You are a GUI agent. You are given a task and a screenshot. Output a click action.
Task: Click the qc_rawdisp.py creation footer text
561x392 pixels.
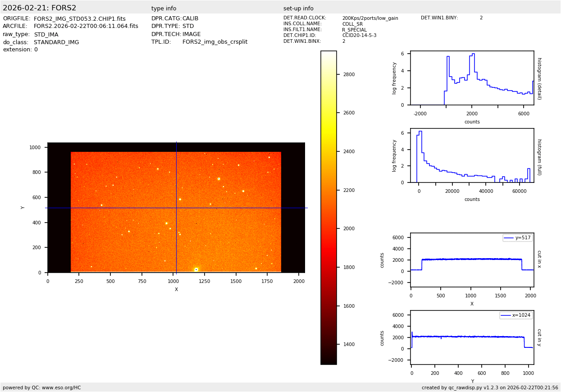click(x=490, y=387)
